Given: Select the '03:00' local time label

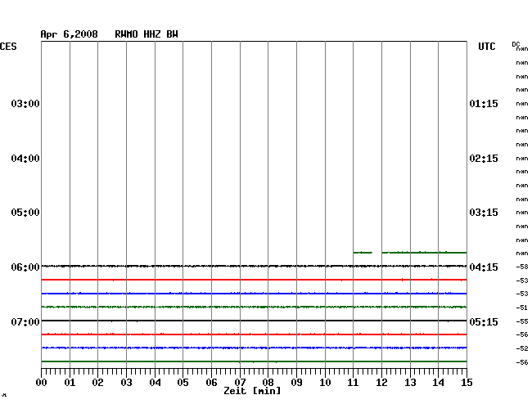Looking at the screenshot, I should [25, 103].
